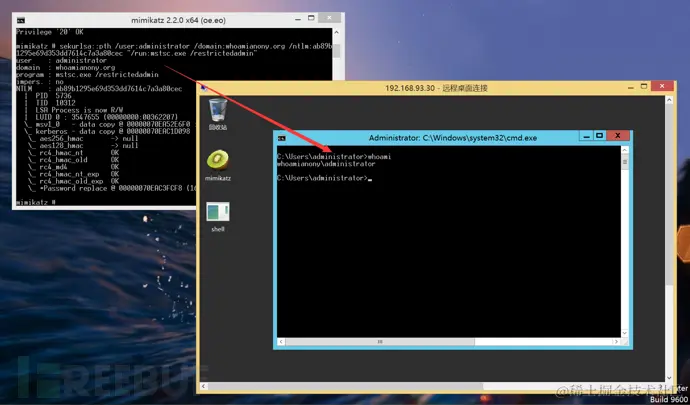690x405 pixels.
Task: Click the 'rc4_hmac_nt OK' line
Action: click(79, 153)
